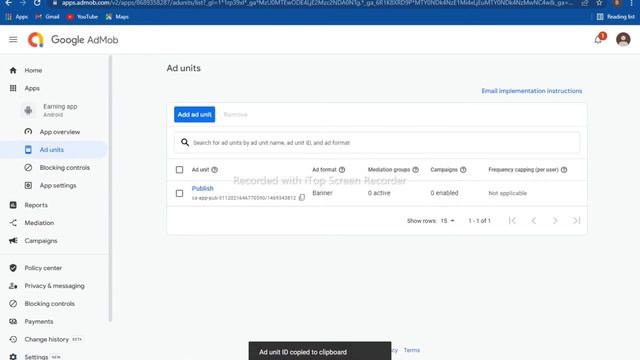Click the Google AdMob logo
The height and width of the screenshot is (360, 640).
tap(73, 40)
